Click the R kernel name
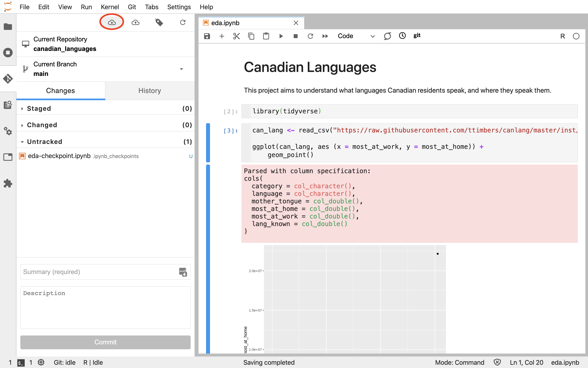588x368 pixels. click(x=562, y=36)
